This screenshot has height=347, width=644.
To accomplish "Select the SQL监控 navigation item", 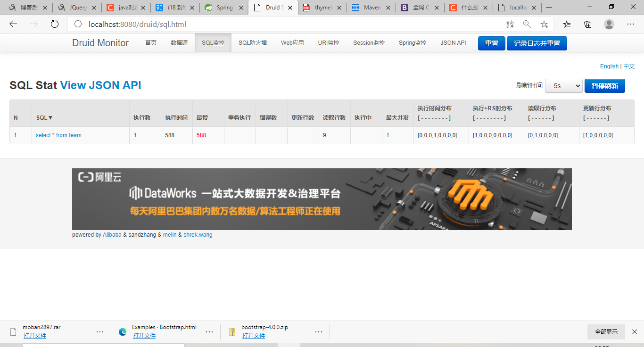I will (213, 43).
